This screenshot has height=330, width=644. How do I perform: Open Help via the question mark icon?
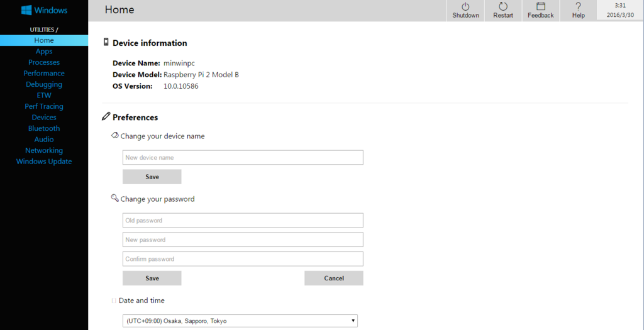pos(579,6)
